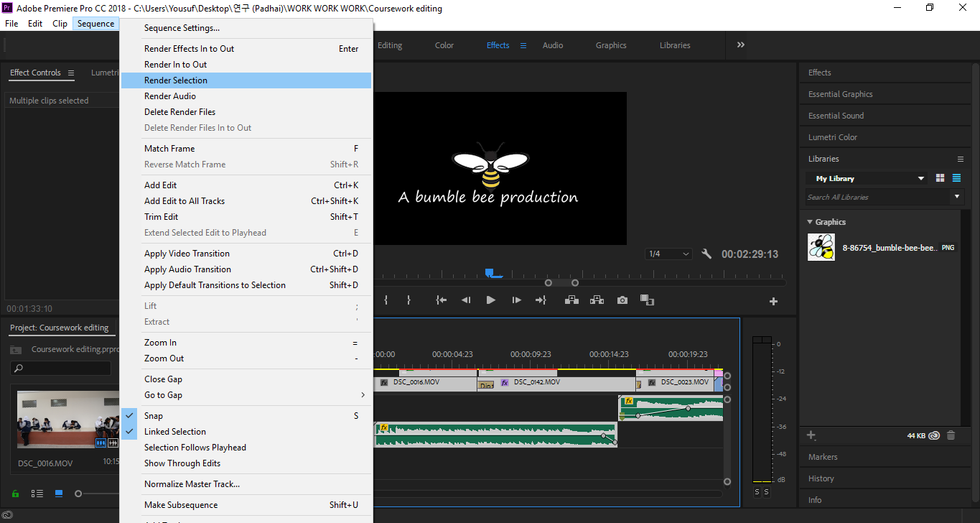Step back one frame

[466, 300]
